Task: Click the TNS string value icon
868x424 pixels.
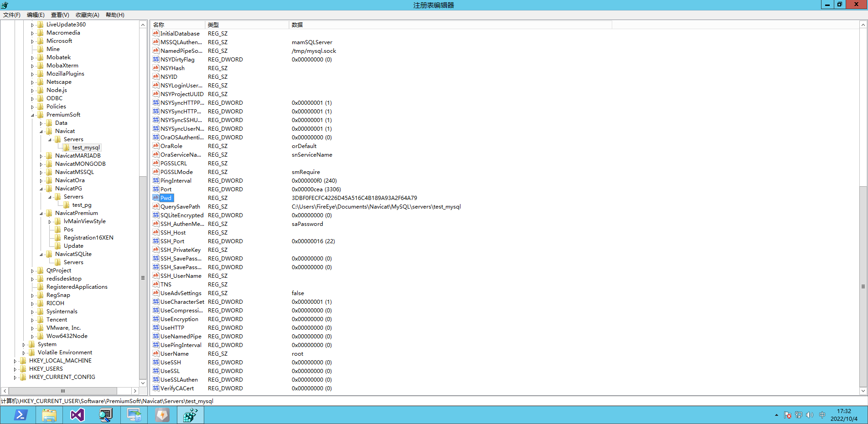Action: 156,284
